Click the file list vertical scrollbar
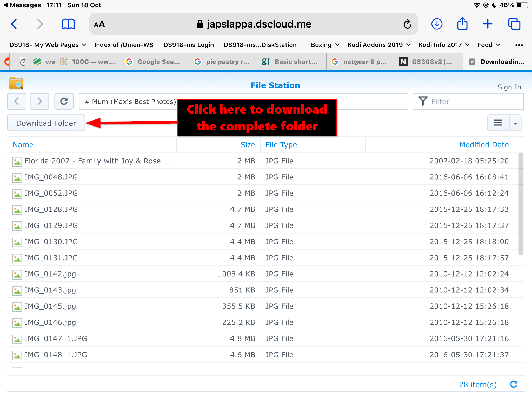 521,204
